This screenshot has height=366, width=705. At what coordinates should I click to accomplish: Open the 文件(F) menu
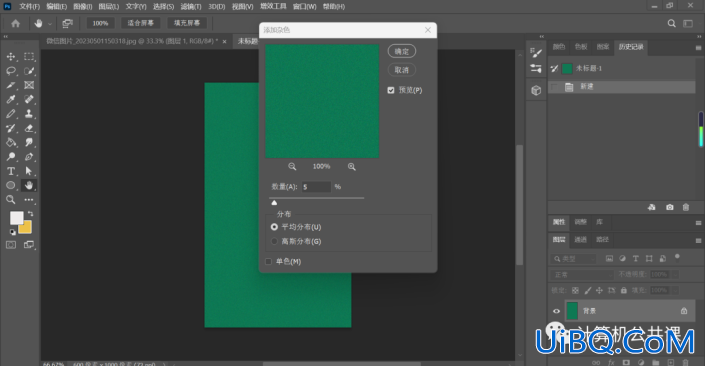30,6
